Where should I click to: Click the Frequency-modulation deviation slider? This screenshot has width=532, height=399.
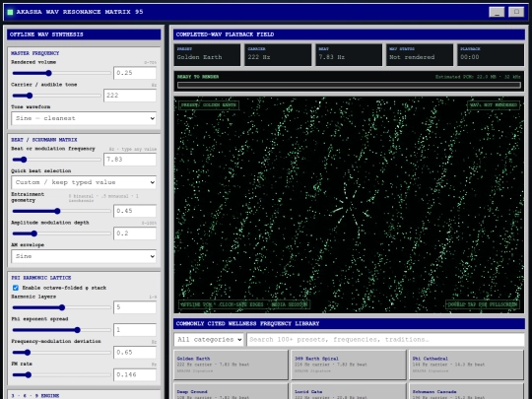pos(62,353)
